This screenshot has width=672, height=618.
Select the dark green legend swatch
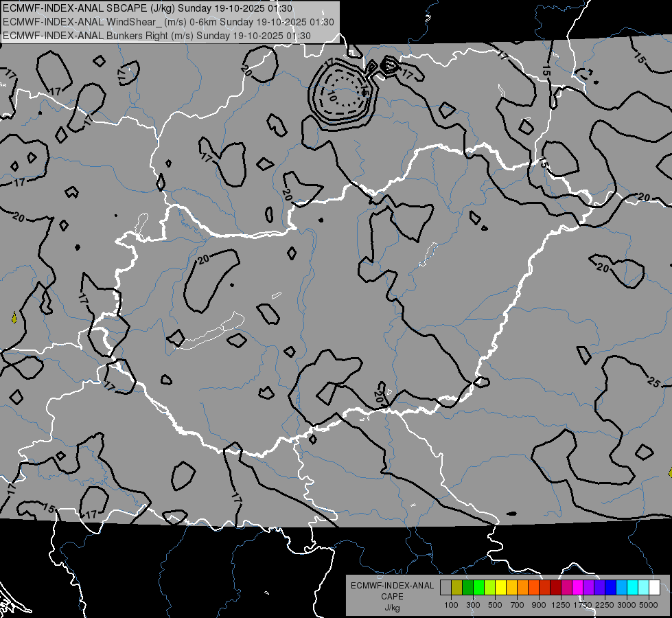(x=468, y=588)
